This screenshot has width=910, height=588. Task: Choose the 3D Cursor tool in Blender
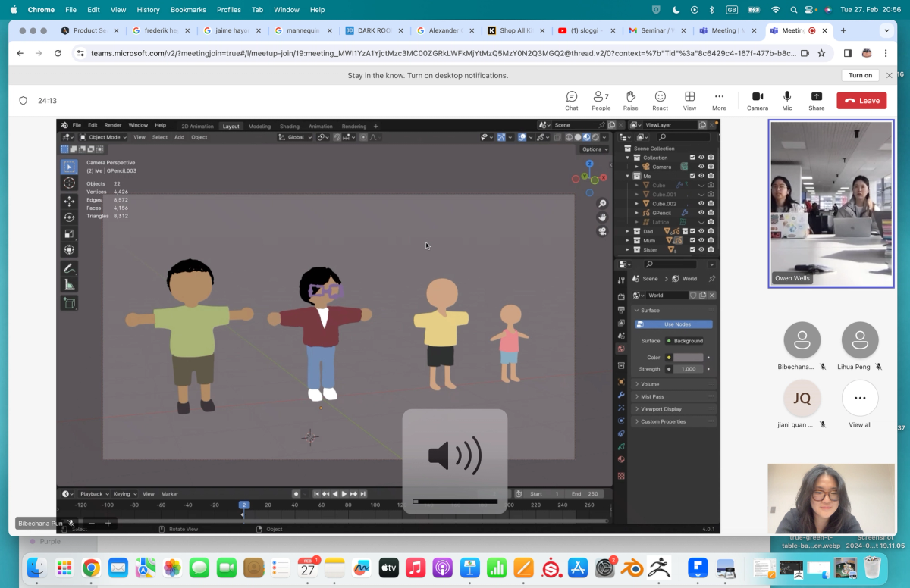point(69,183)
